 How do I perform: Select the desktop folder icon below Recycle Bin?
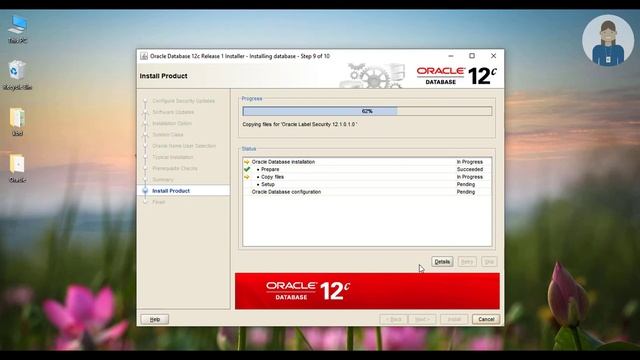pyautogui.click(x=18, y=122)
